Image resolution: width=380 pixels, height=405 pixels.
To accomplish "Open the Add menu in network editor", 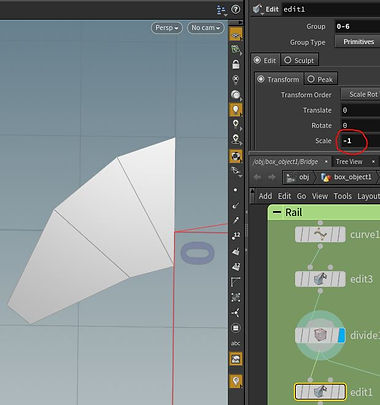I will click(265, 196).
